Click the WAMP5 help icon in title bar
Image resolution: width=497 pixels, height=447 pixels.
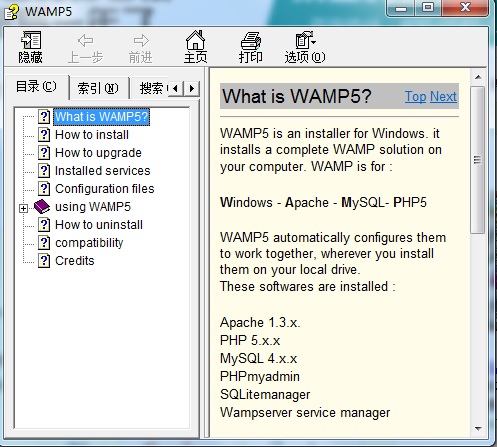(x=11, y=12)
